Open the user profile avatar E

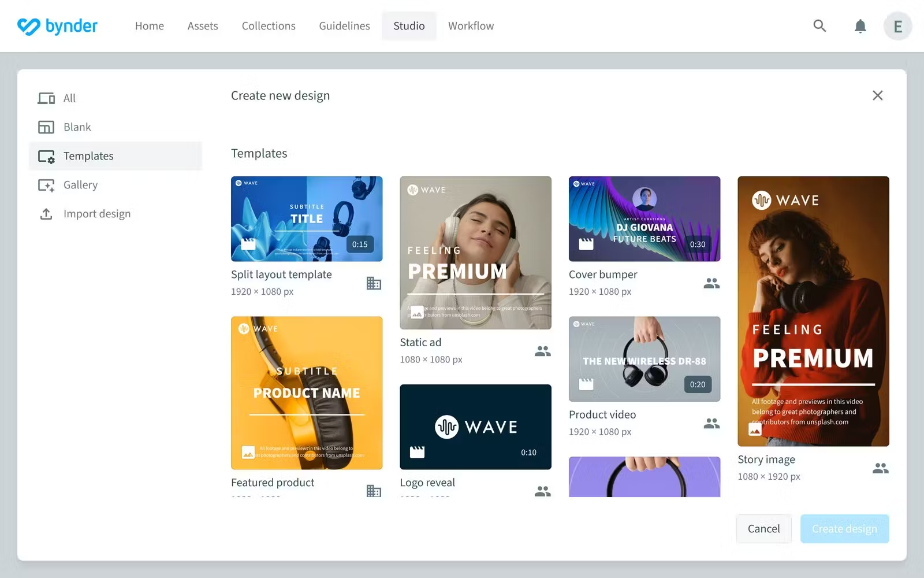coord(897,26)
